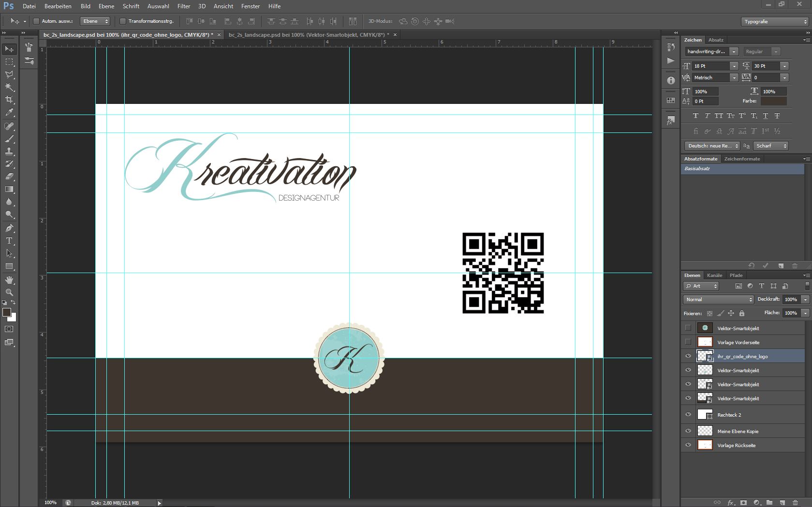The height and width of the screenshot is (507, 812).
Task: Select the Zoom tool
Action: point(9,292)
